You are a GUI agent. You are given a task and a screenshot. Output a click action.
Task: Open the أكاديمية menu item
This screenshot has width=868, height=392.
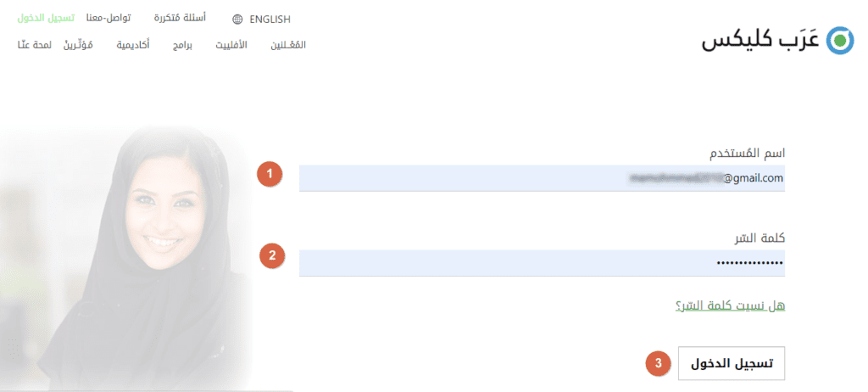133,45
